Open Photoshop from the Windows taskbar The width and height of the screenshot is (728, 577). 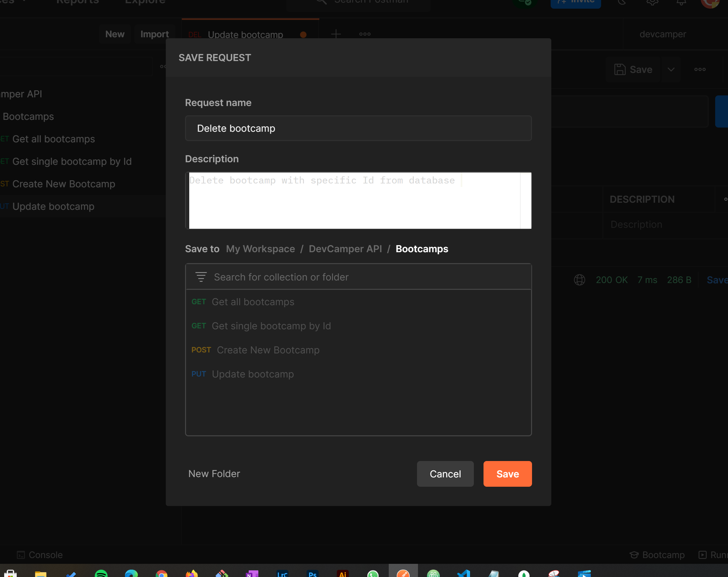tap(312, 573)
